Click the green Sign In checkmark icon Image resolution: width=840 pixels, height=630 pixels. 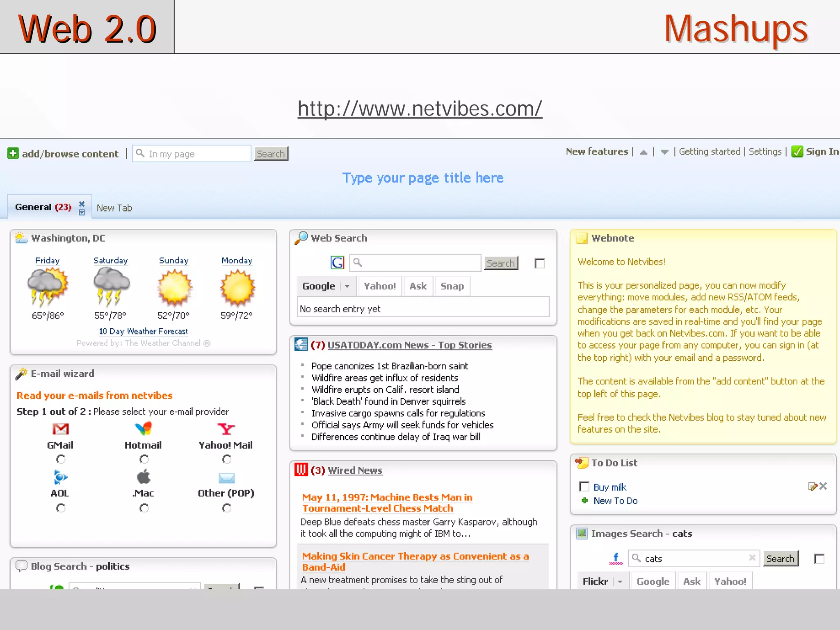[x=797, y=152]
